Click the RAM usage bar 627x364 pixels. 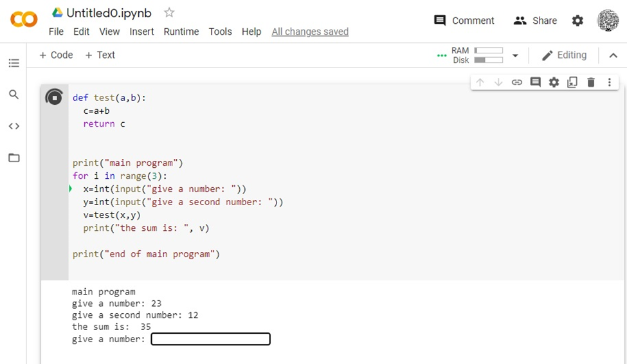tap(488, 50)
